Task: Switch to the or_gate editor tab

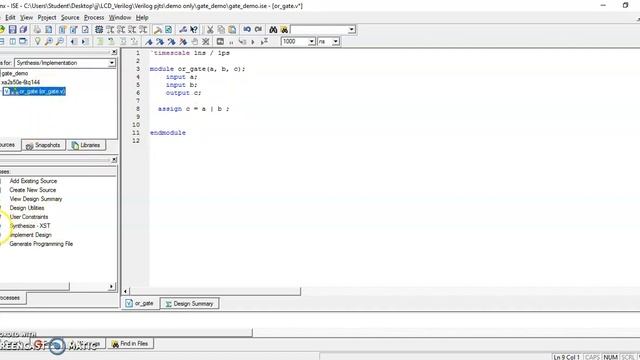Action: [140, 304]
